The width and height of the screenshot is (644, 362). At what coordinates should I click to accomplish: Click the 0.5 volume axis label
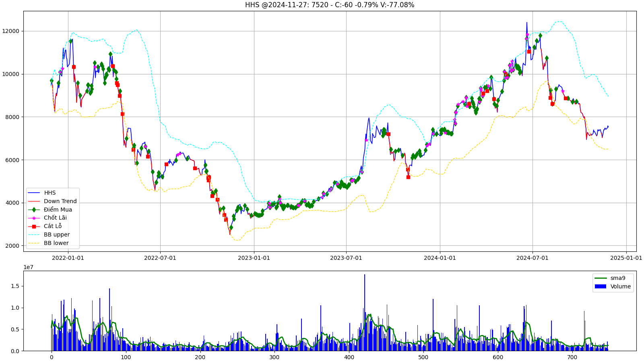coord(15,329)
